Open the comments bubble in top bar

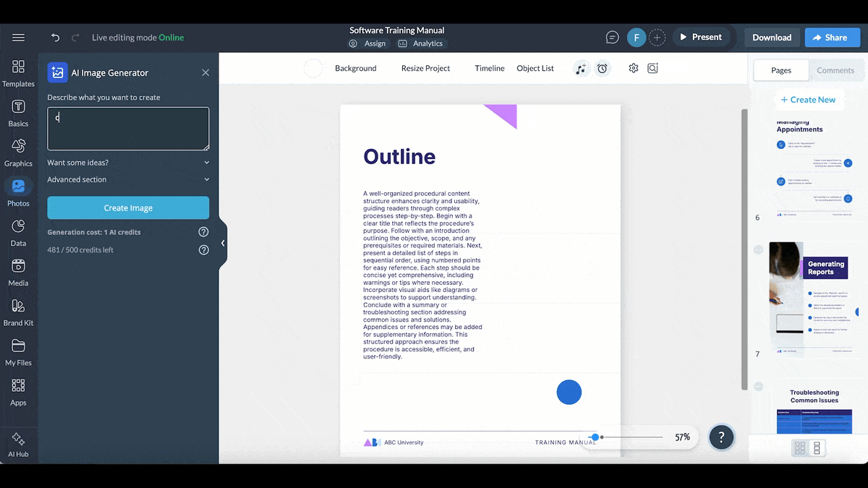coord(611,37)
